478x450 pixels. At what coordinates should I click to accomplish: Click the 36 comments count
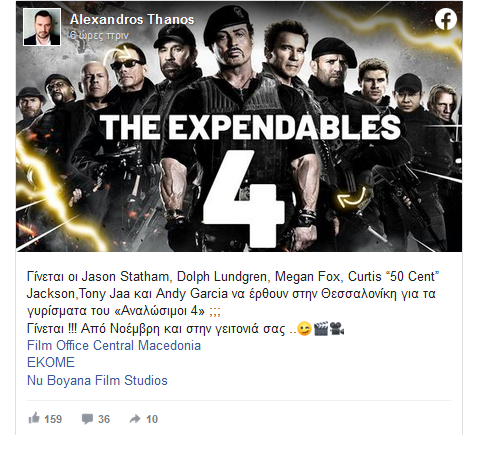click(104, 419)
